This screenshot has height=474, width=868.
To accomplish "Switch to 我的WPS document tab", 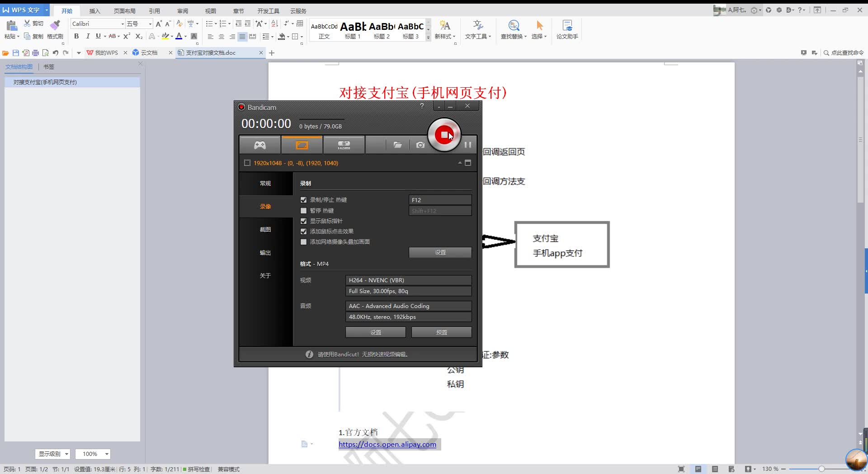I will 106,53.
